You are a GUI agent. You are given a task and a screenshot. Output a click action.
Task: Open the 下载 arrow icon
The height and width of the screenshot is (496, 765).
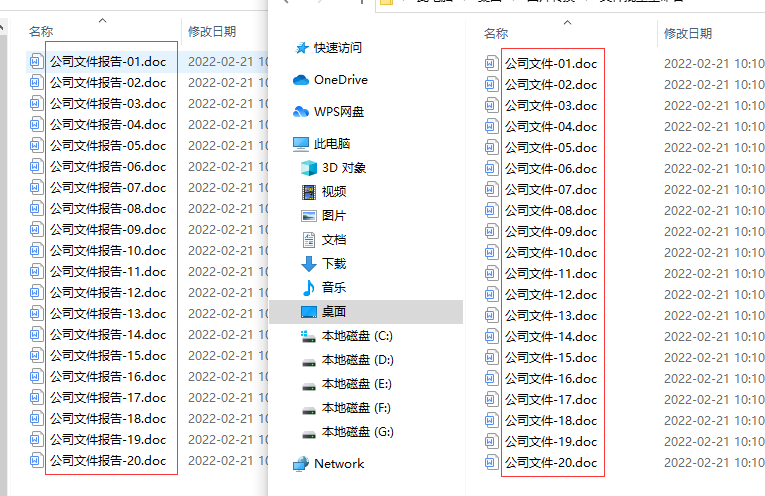click(x=309, y=264)
